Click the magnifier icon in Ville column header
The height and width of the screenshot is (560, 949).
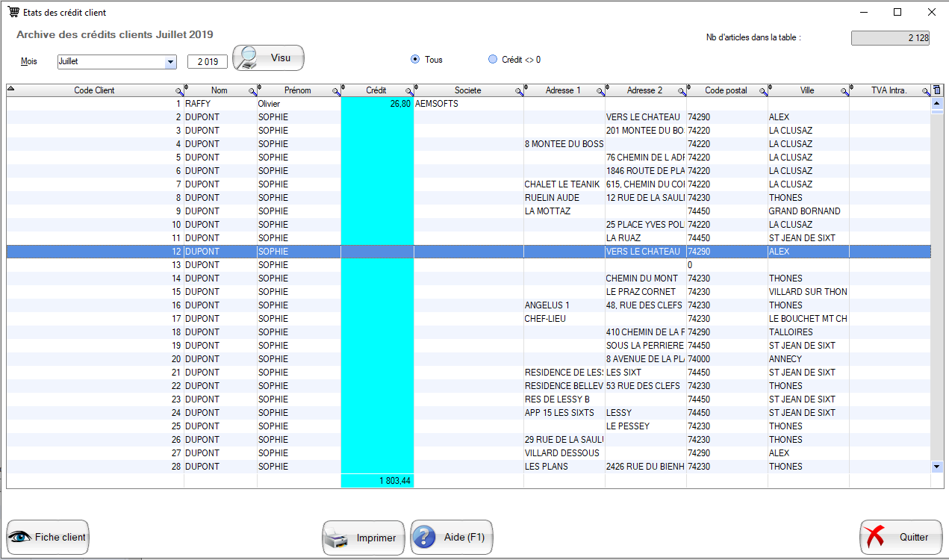[844, 91]
